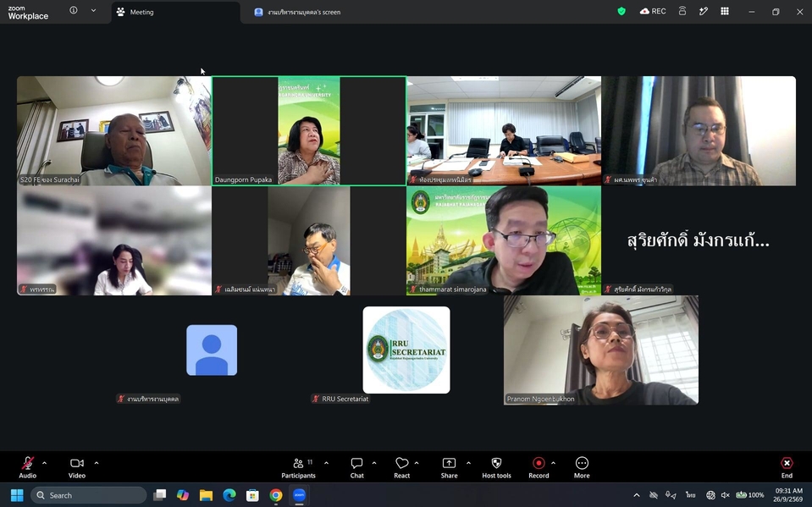Image resolution: width=812 pixels, height=507 pixels.
Task: Open the annotate pen icon in title bar
Action: point(704,11)
